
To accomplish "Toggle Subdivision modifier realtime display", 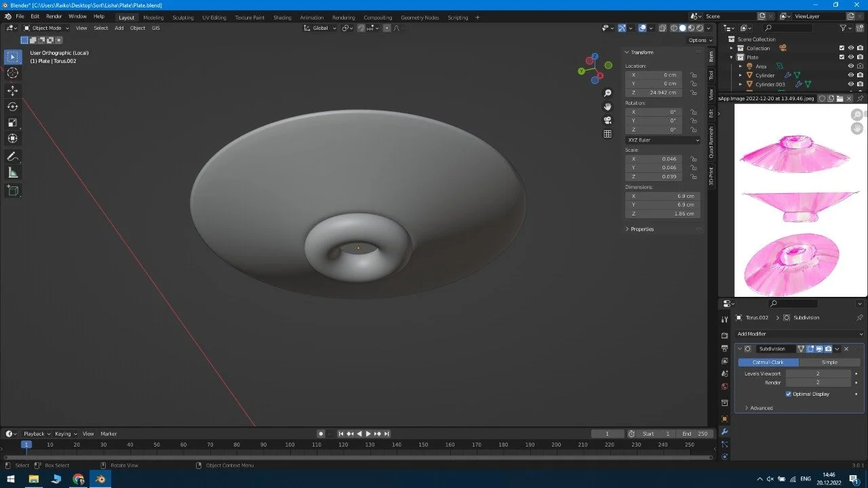I will point(819,349).
